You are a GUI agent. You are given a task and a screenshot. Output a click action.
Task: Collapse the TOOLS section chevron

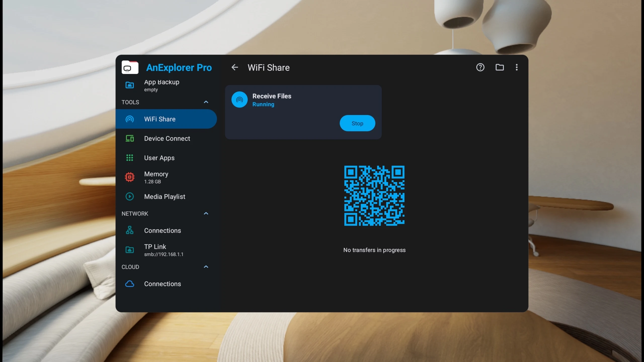click(206, 102)
